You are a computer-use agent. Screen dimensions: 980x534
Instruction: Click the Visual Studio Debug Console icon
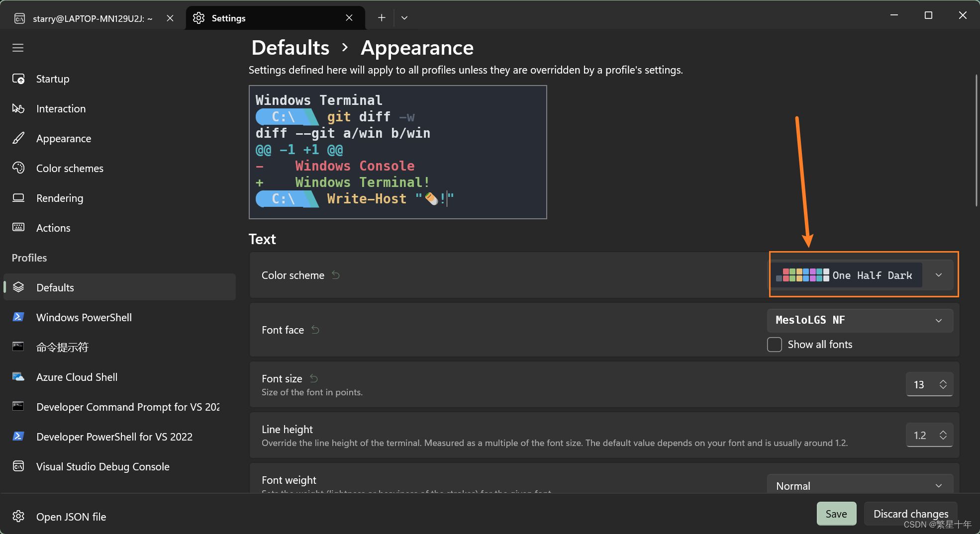(18, 466)
